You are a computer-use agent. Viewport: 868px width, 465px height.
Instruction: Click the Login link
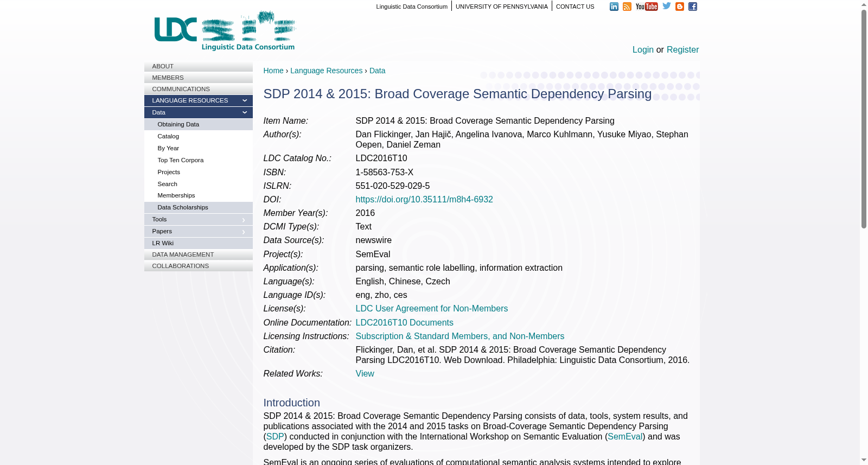click(x=643, y=50)
